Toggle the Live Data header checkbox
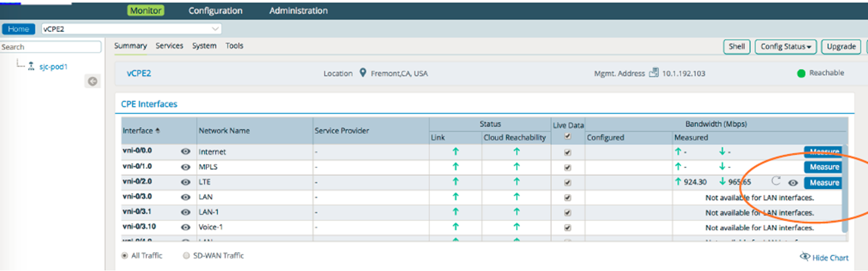The image size is (868, 271). [x=568, y=136]
